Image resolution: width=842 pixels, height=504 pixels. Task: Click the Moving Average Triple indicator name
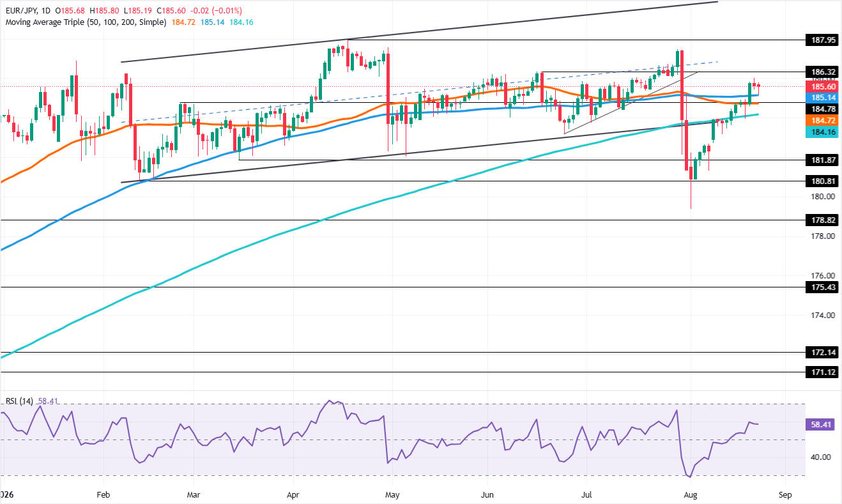[85, 22]
